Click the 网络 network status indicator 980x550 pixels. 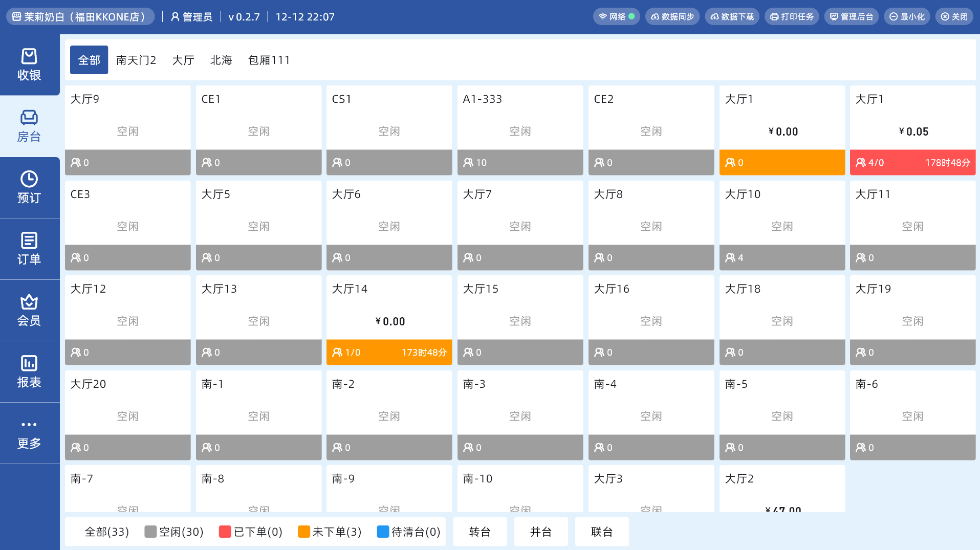click(x=617, y=17)
